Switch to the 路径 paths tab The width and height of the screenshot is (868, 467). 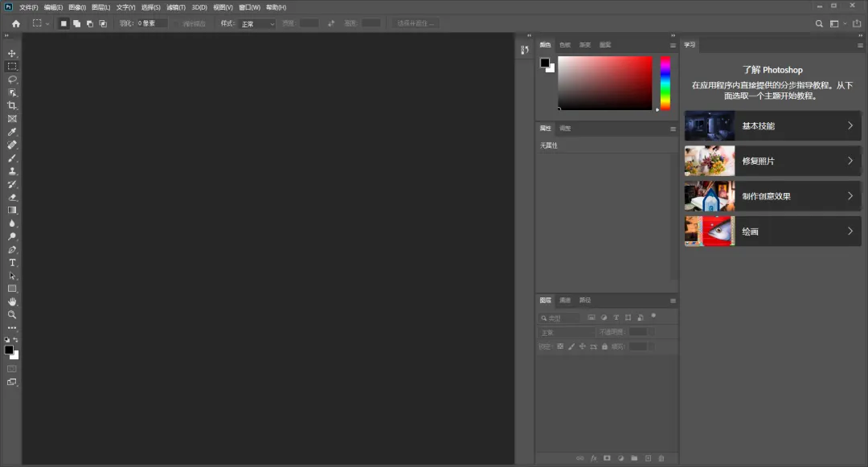pos(584,300)
